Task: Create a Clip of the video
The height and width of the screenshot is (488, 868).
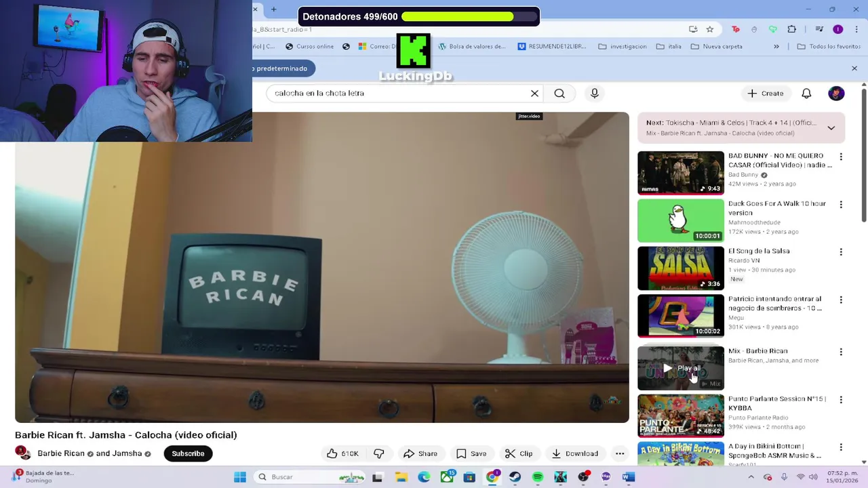Action: point(519,453)
